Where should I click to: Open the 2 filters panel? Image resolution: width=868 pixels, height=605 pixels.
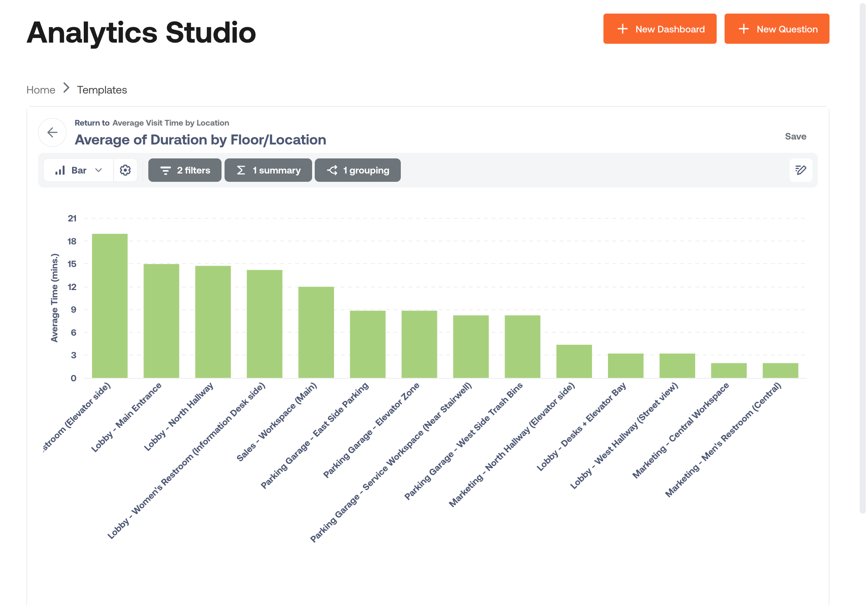[185, 170]
